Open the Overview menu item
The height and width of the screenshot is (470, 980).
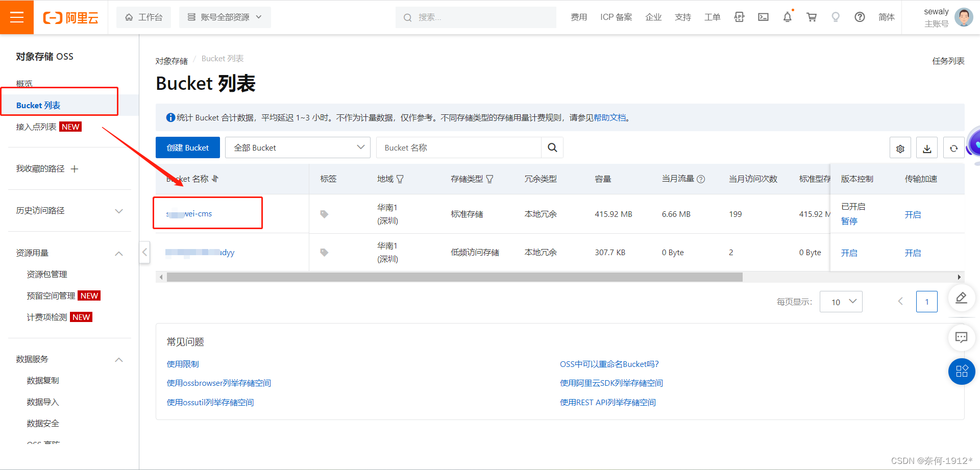coord(24,83)
